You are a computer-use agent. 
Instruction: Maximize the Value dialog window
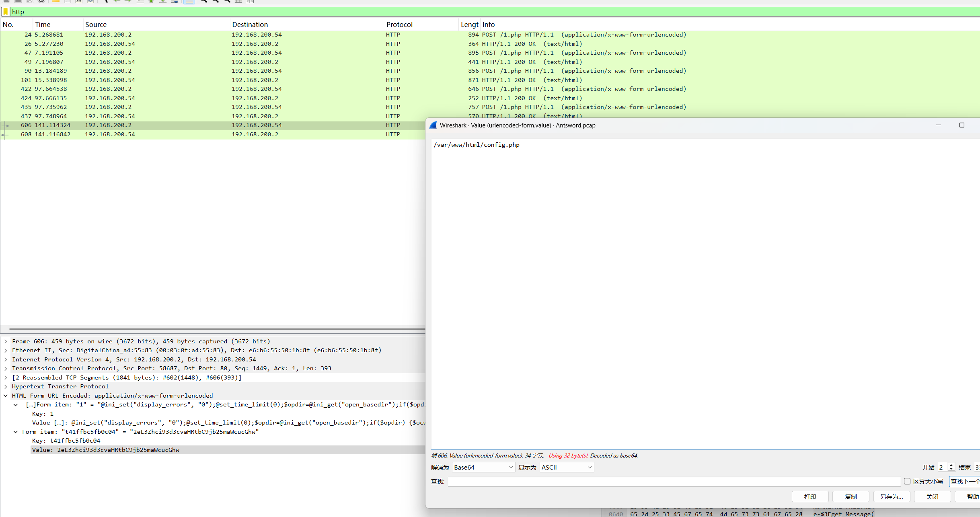coord(962,125)
